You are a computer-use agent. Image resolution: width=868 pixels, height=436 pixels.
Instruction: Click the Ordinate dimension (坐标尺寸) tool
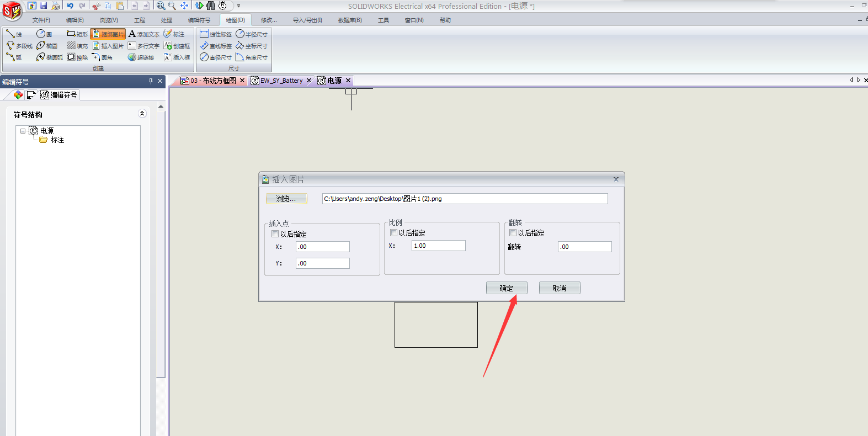point(252,46)
